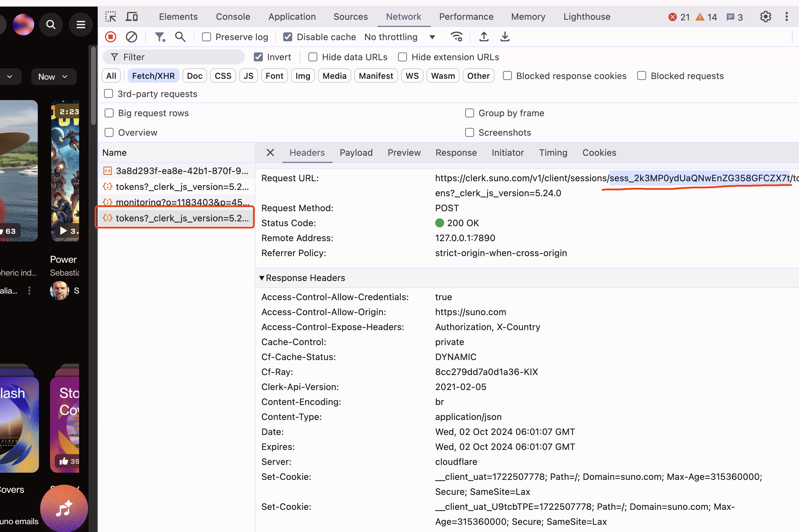The width and height of the screenshot is (799, 532).
Task: Open DevTools settings gear
Action: (765, 17)
